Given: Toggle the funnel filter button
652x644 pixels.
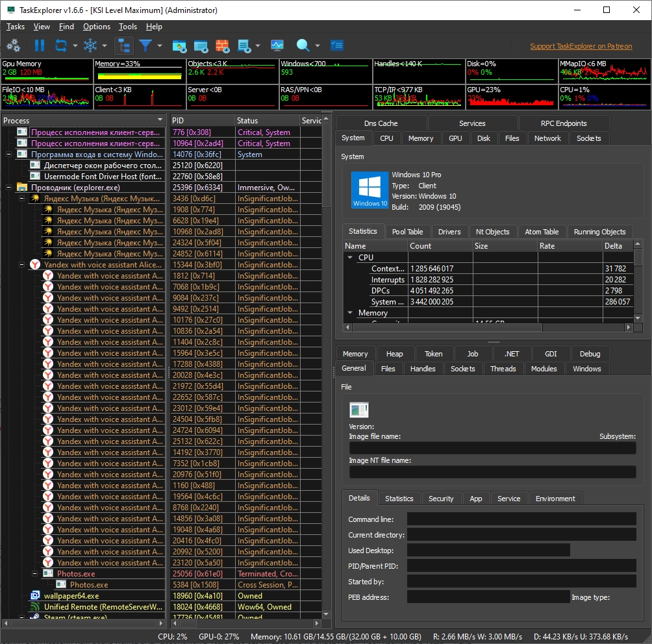Looking at the screenshot, I should click(x=145, y=45).
